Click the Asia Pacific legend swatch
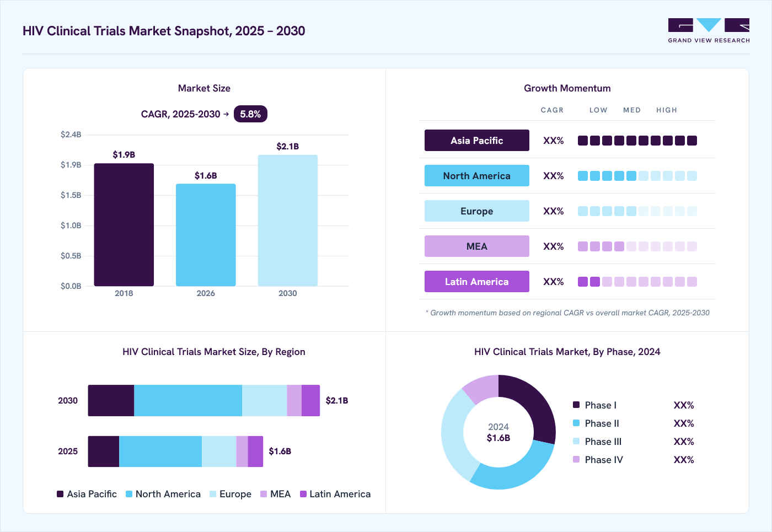Viewport: 772px width, 532px height. click(60, 494)
